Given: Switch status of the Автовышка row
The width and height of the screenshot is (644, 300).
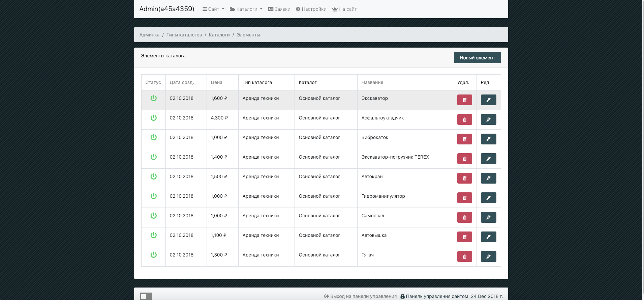Looking at the screenshot, I should point(153,235).
